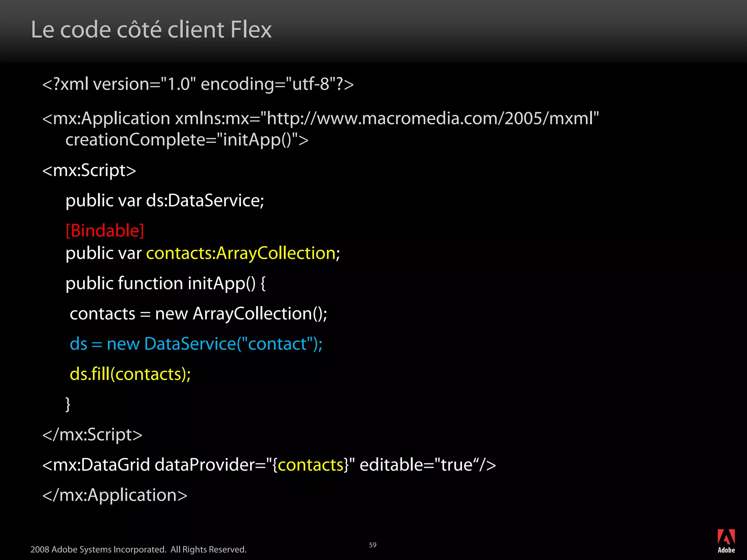Click the opening '<mx:Script>' tag
The width and height of the screenshot is (747, 560).
[x=89, y=170]
